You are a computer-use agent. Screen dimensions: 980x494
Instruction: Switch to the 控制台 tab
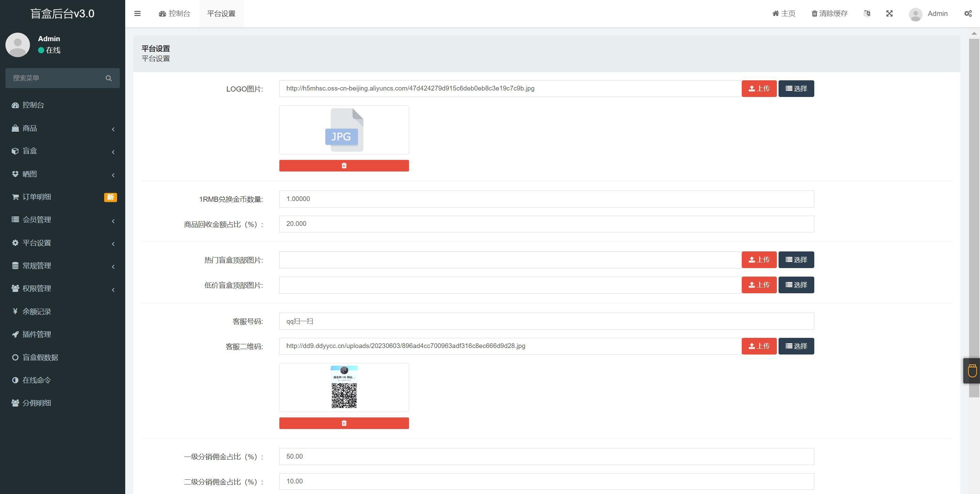point(175,14)
